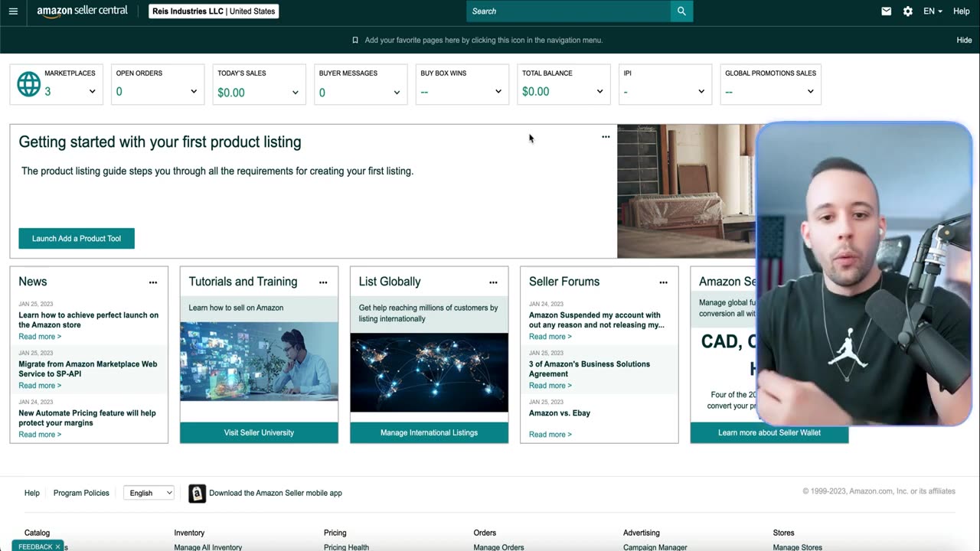Learn more about Seller Wallet
Viewport: 980px width, 551px height.
point(769,432)
